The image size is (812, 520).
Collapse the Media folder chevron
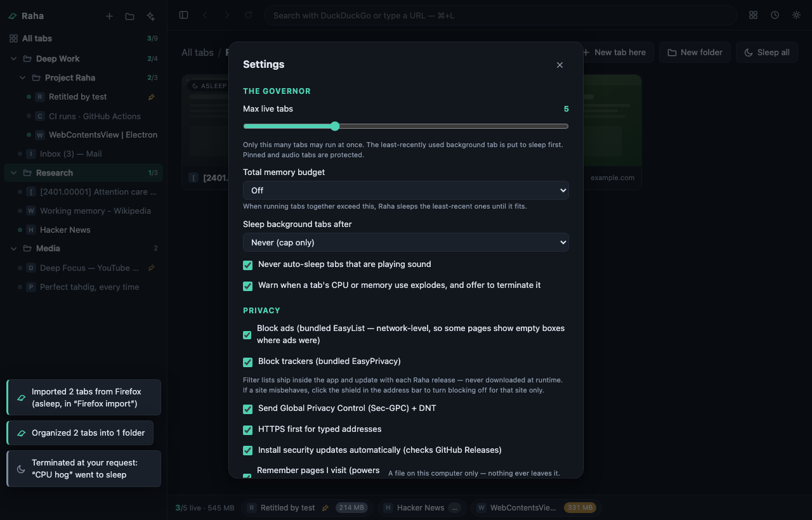click(14, 249)
